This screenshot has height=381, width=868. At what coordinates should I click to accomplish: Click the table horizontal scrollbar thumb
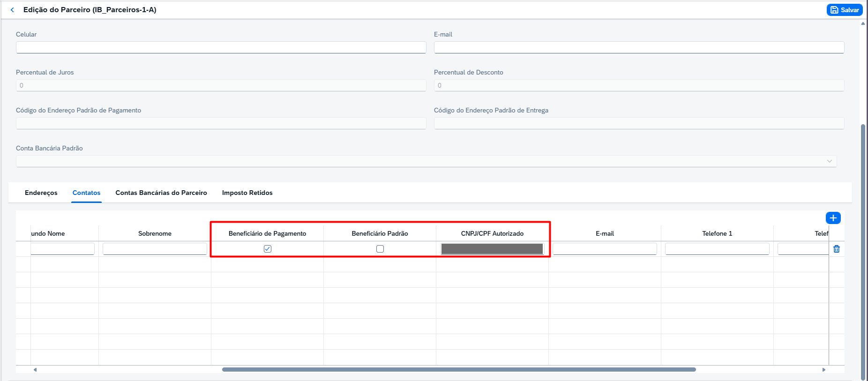[x=459, y=369]
